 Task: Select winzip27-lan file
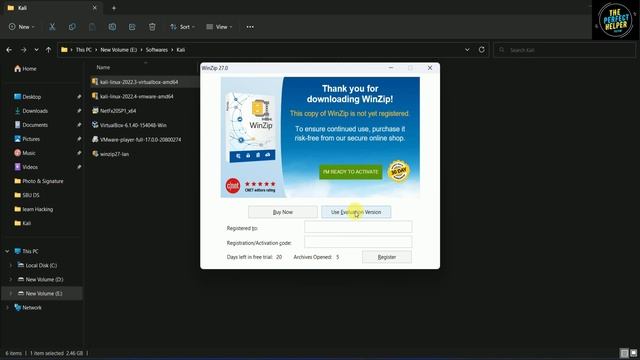tap(114, 154)
